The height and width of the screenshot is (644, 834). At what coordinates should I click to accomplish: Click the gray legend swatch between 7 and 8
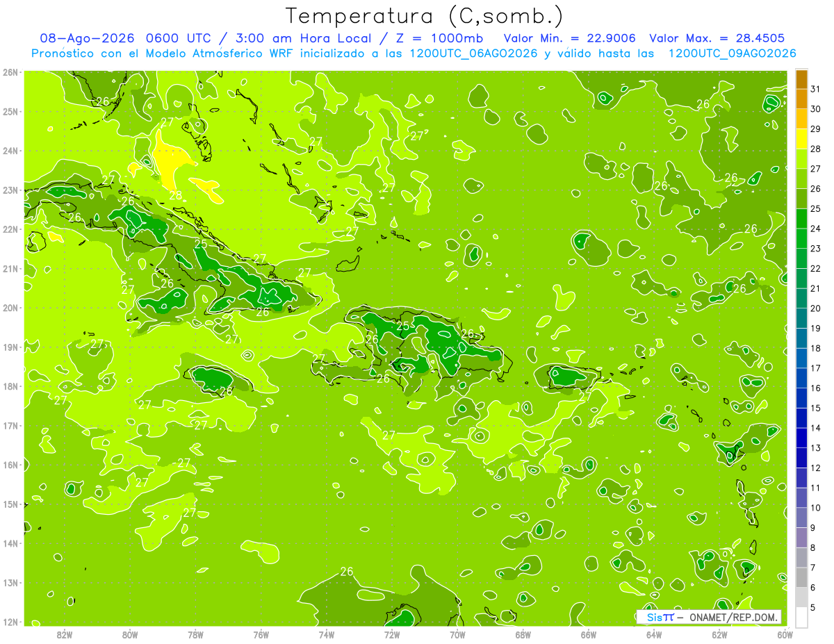click(801, 557)
